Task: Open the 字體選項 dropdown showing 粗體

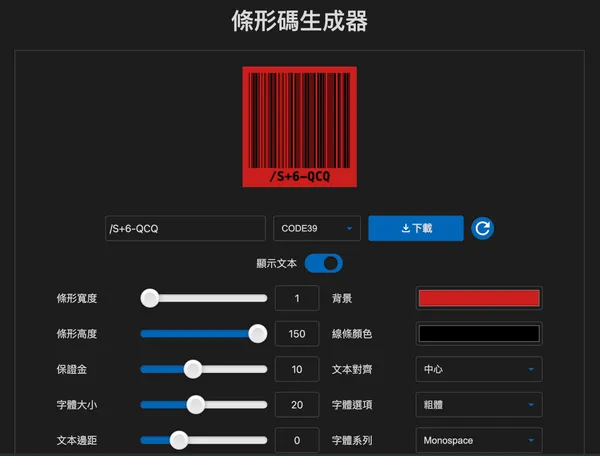Action: pos(479,405)
